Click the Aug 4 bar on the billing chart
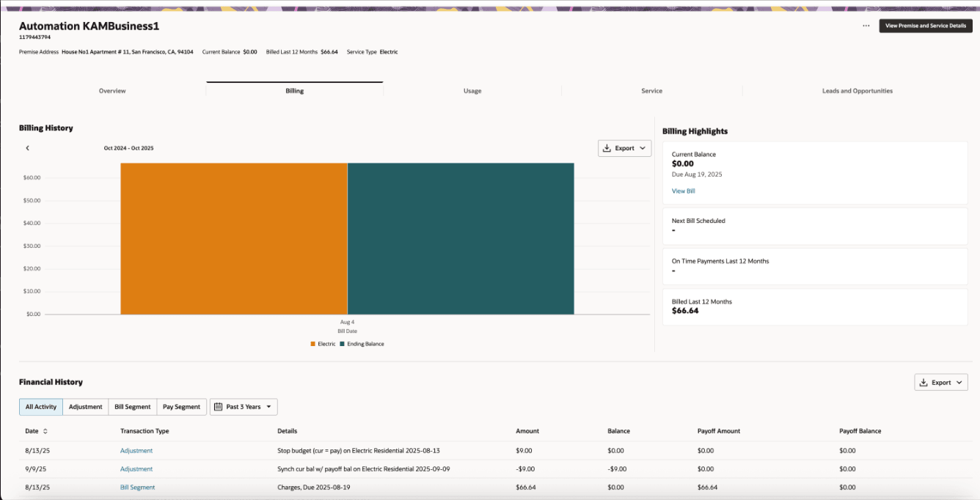 coord(347,242)
